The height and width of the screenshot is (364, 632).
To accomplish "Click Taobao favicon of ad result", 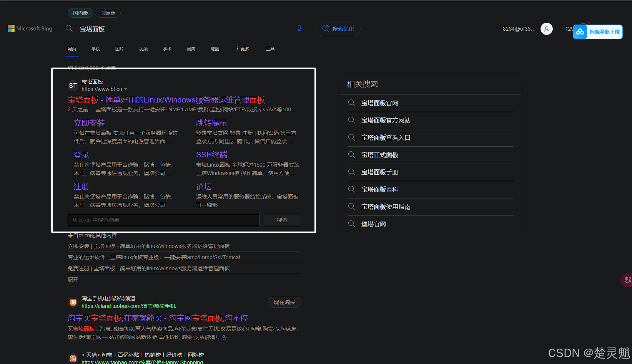I will pyautogui.click(x=73, y=302).
